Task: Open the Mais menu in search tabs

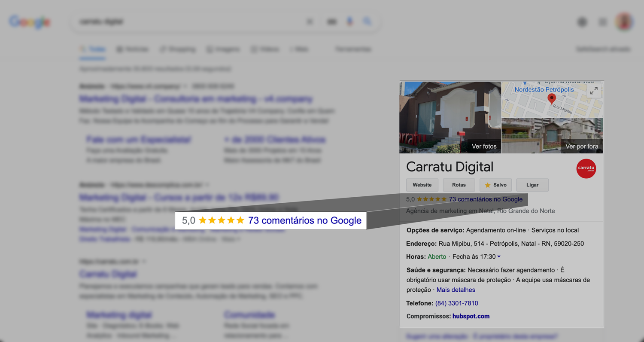Action: [299, 49]
